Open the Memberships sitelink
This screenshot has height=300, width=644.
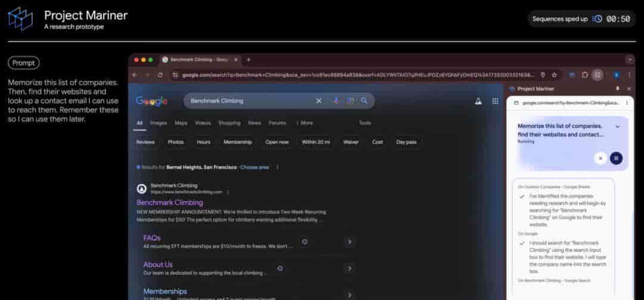165,292
